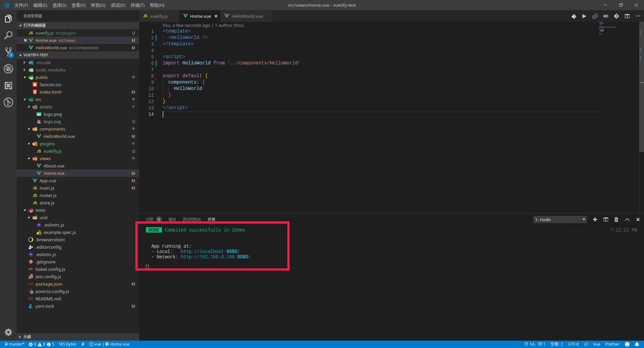Click the file annotations eye icon
This screenshot has width=644, height=348.
click(606, 16)
